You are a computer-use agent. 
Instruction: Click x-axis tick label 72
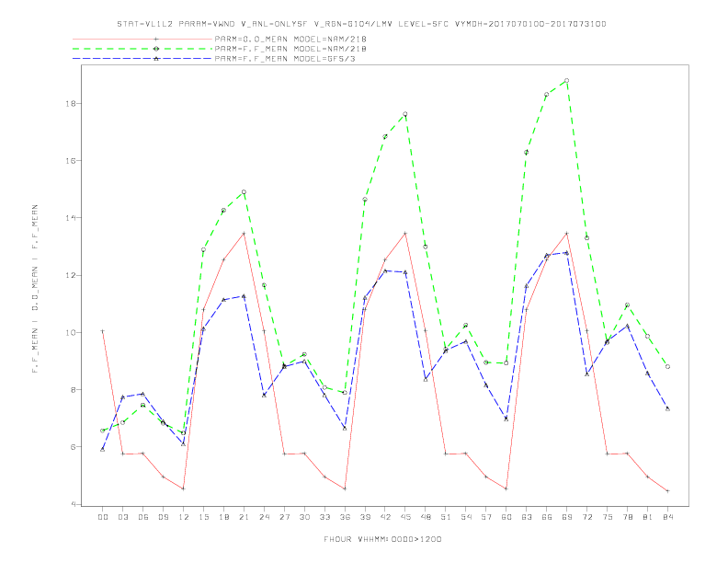(586, 517)
